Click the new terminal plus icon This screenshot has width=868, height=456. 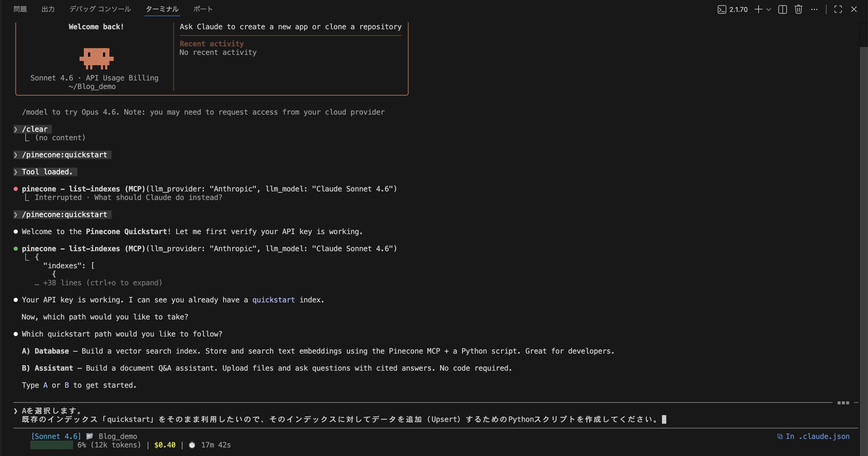click(758, 9)
